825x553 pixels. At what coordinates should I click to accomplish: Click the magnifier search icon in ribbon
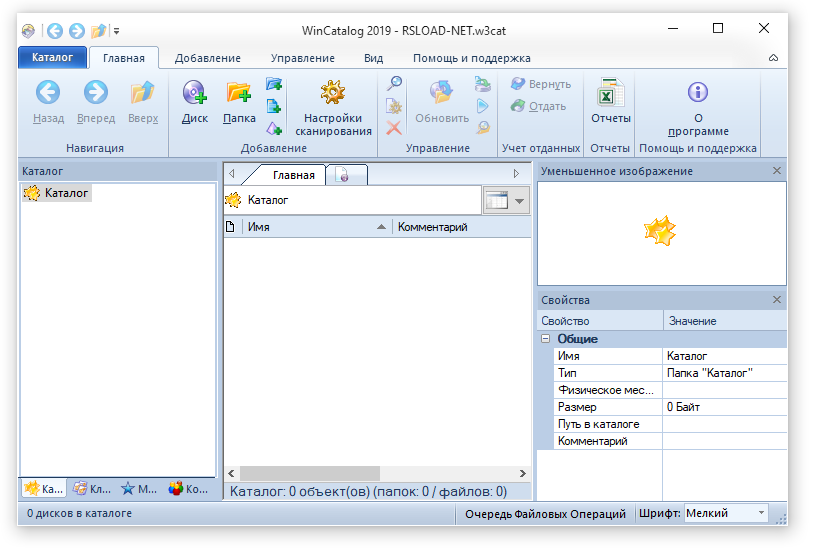[x=394, y=84]
